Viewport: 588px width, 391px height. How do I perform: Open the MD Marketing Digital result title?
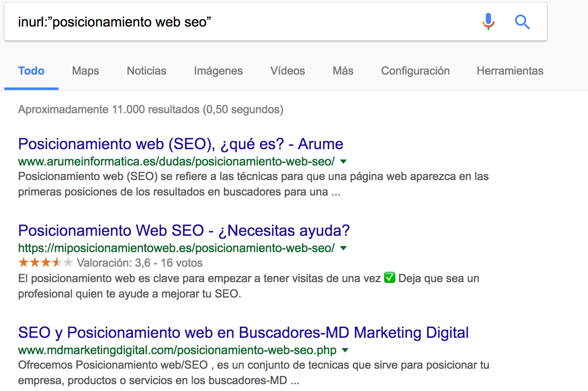[243, 333]
